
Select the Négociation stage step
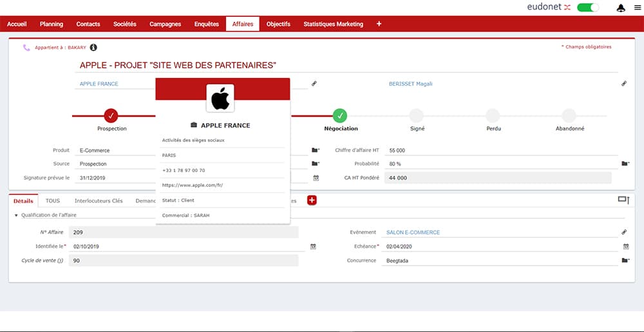339,116
